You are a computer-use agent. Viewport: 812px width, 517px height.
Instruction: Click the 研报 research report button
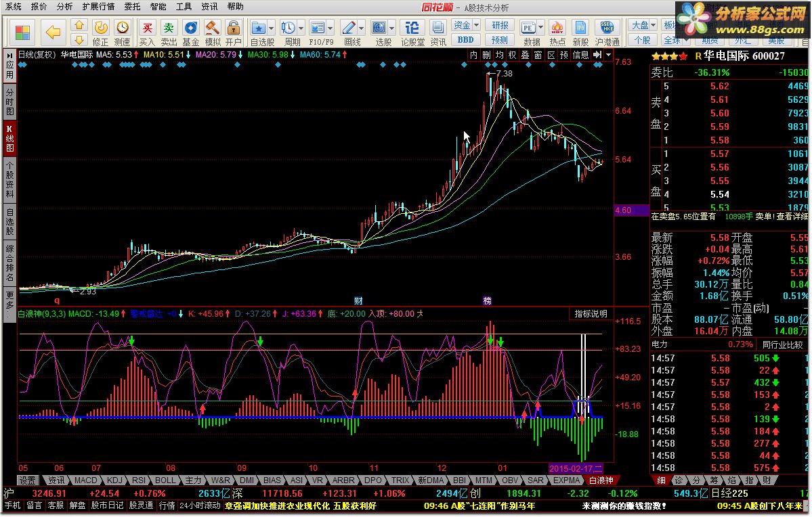[x=500, y=25]
